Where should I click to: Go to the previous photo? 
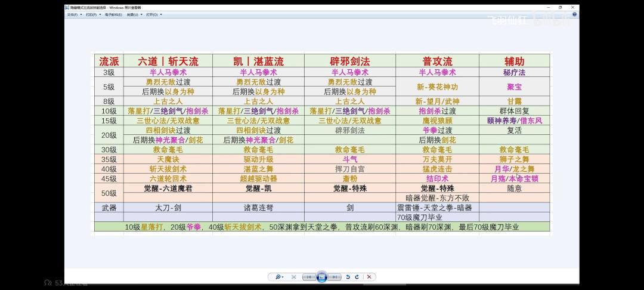308,277
